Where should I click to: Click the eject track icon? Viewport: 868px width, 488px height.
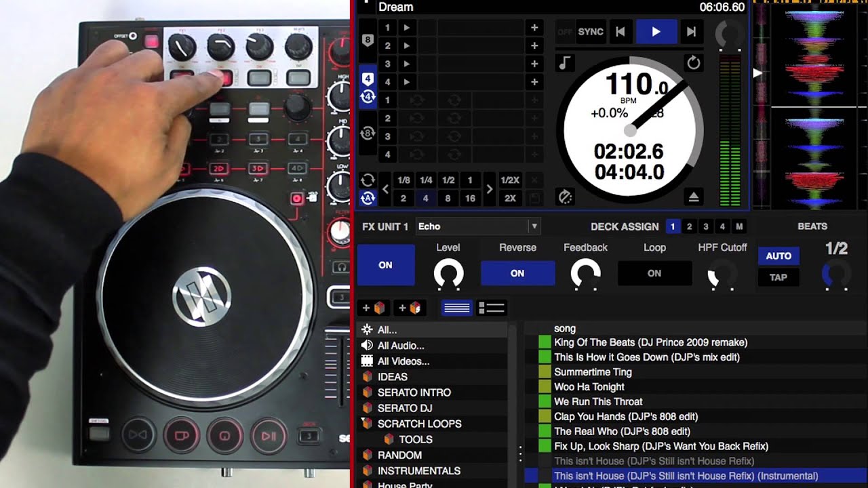692,197
